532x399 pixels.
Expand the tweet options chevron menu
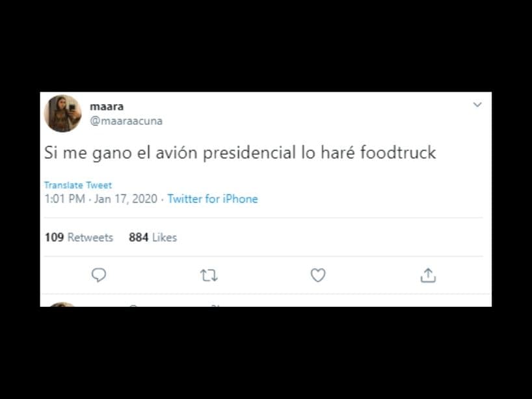[477, 105]
